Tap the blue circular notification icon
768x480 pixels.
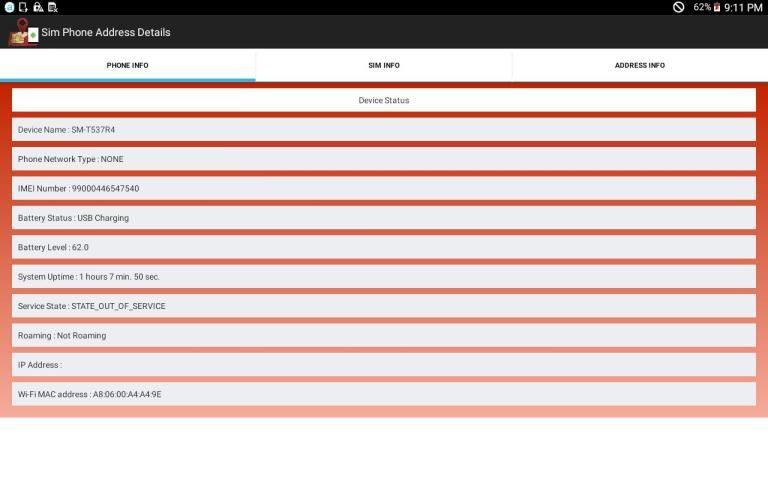click(x=9, y=7)
